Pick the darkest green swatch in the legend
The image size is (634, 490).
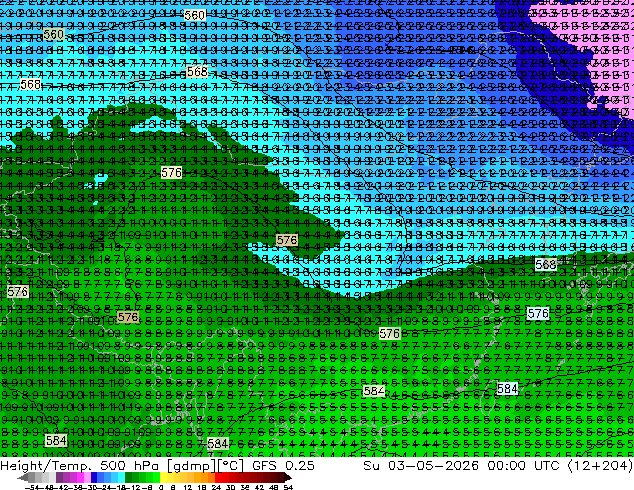coord(129,478)
